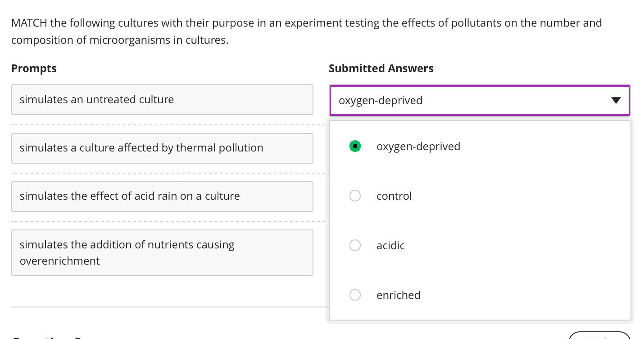Select the green oxygen-deprived radio button
The width and height of the screenshot is (644, 339).
[x=355, y=146]
